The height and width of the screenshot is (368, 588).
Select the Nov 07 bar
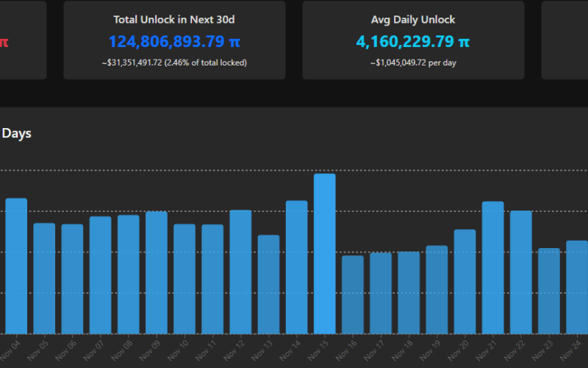tap(101, 275)
